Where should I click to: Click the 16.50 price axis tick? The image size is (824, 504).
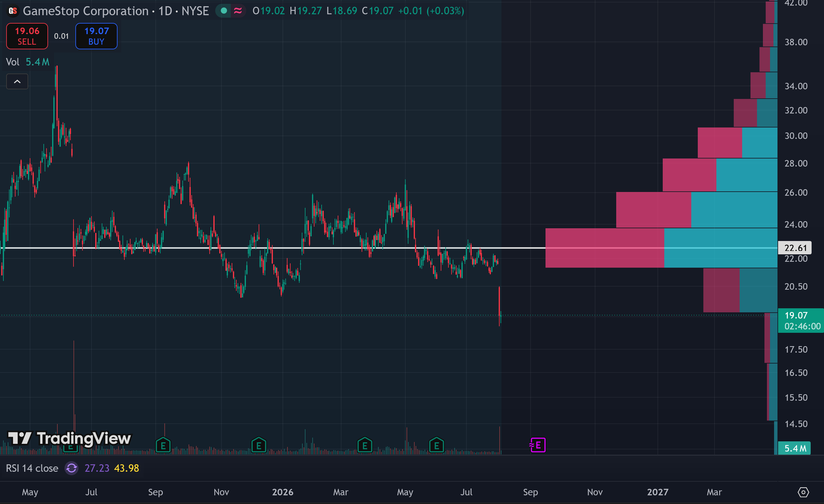tap(796, 372)
